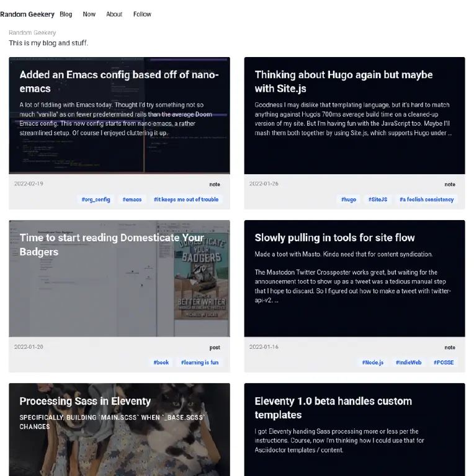Open the Now page in navigation
474x476 pixels.
click(x=89, y=14)
